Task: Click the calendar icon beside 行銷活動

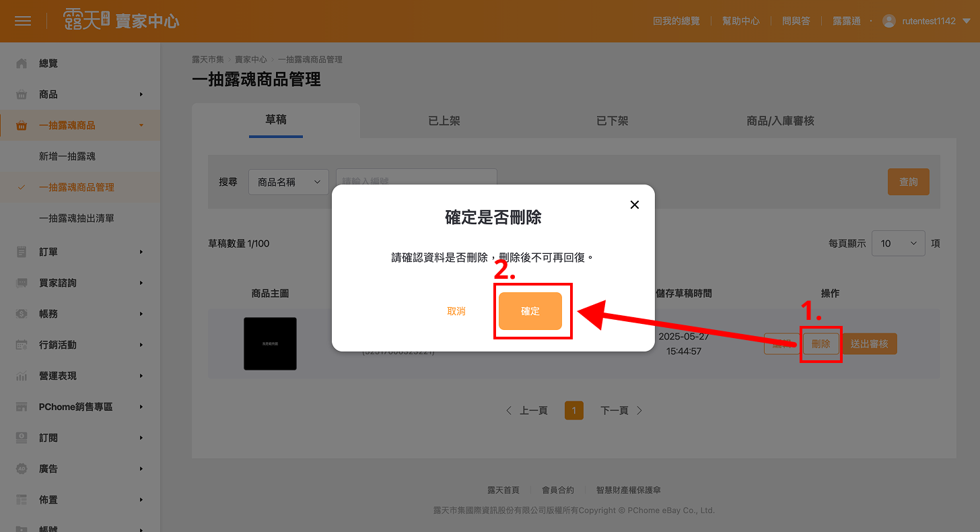Action: pos(22,345)
